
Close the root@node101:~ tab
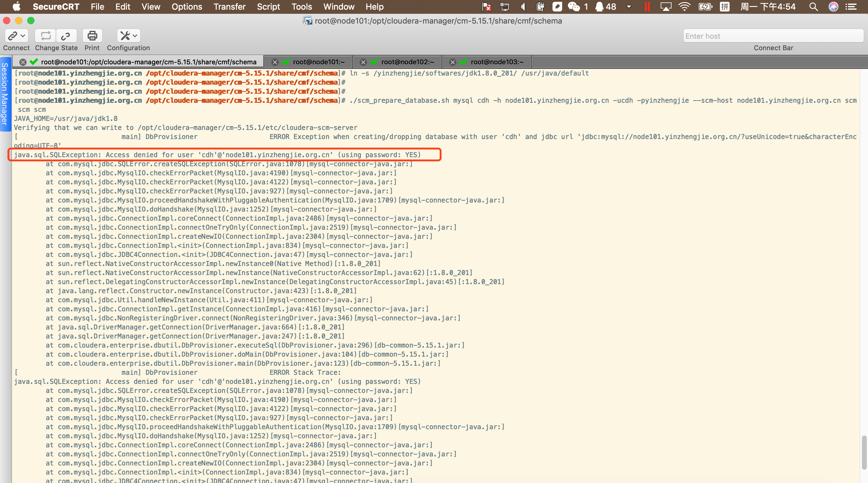pos(275,62)
